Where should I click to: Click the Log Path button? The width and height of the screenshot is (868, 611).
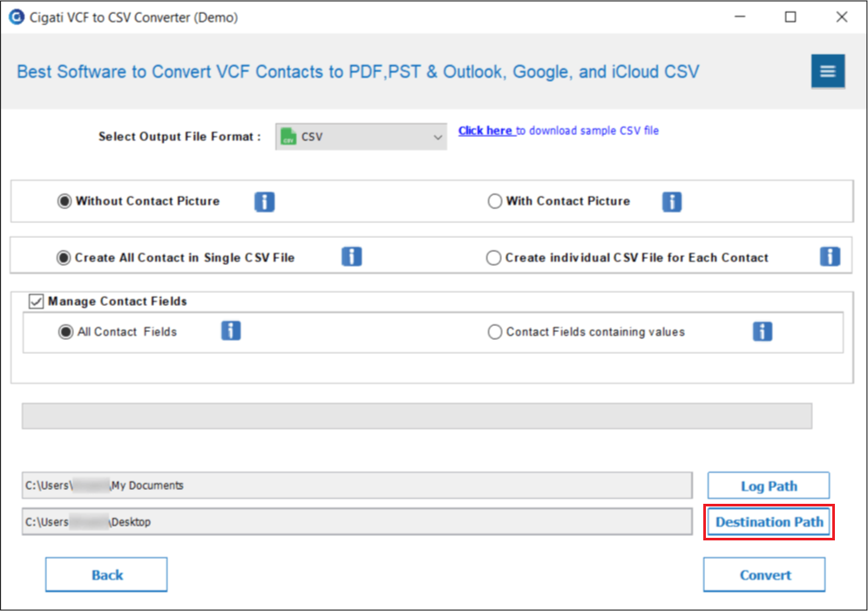769,485
